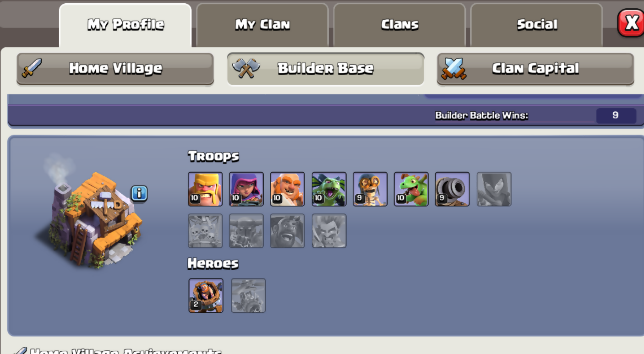Tap the Boxer Giant troop icon
Image resolution: width=644 pixels, height=354 pixels.
(288, 189)
